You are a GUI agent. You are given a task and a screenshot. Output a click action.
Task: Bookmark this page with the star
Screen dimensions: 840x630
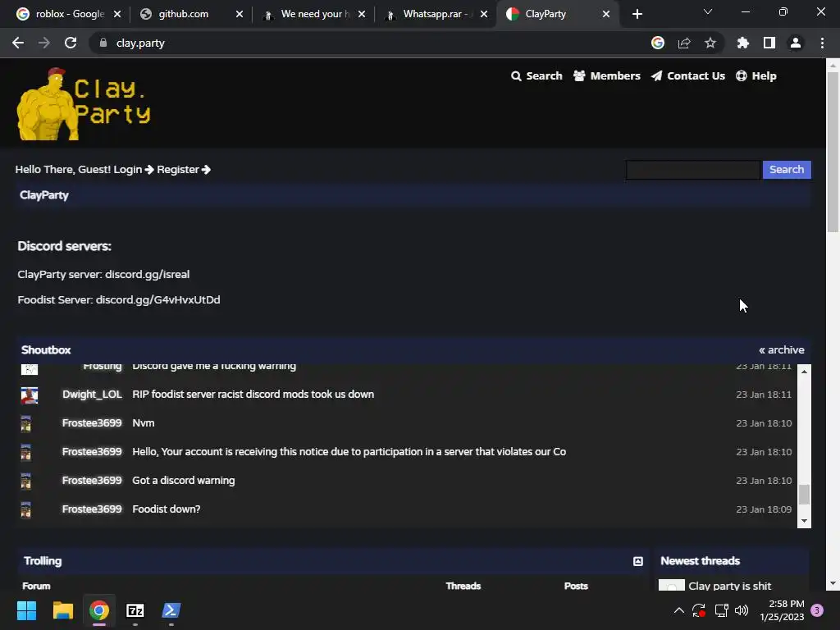[x=710, y=43]
